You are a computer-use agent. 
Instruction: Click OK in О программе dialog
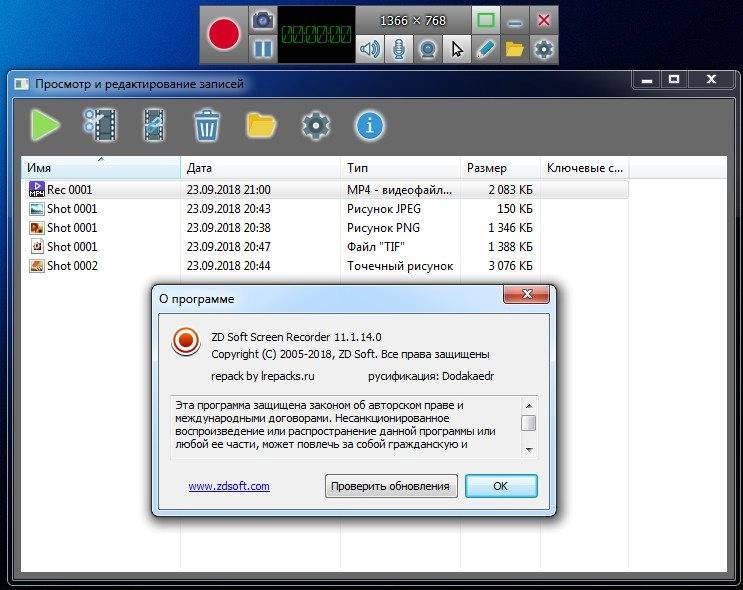click(501, 486)
